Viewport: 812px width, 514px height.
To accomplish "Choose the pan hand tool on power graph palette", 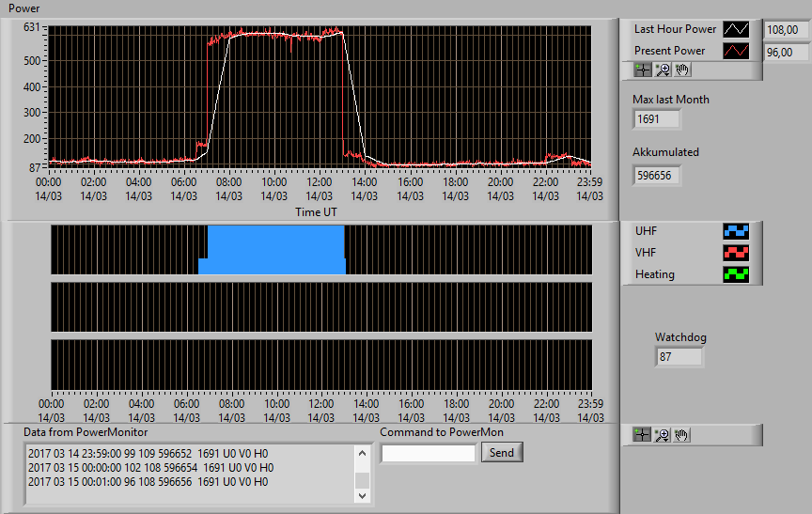I will 682,70.
